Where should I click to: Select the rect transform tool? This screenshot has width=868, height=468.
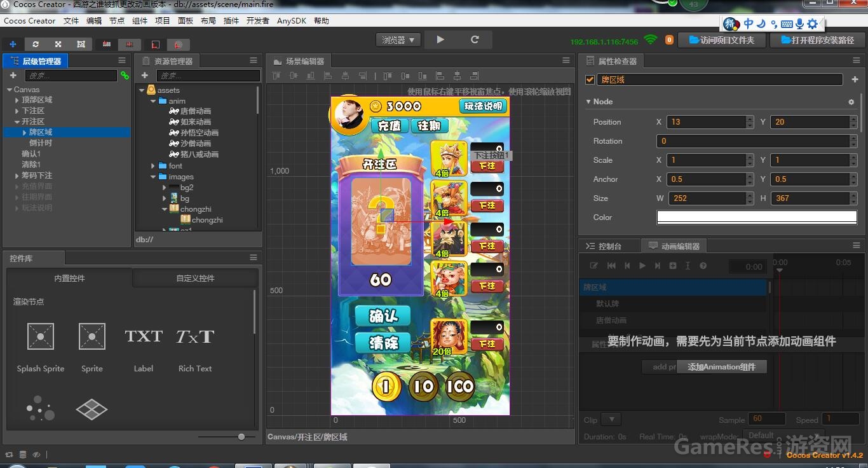pyautogui.click(x=81, y=44)
